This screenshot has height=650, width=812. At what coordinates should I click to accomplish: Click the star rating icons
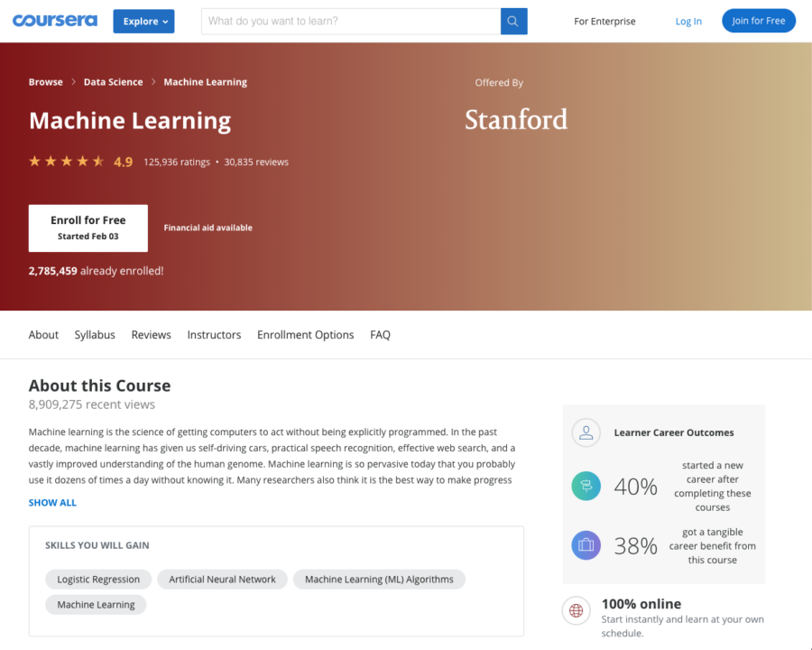[x=67, y=162]
